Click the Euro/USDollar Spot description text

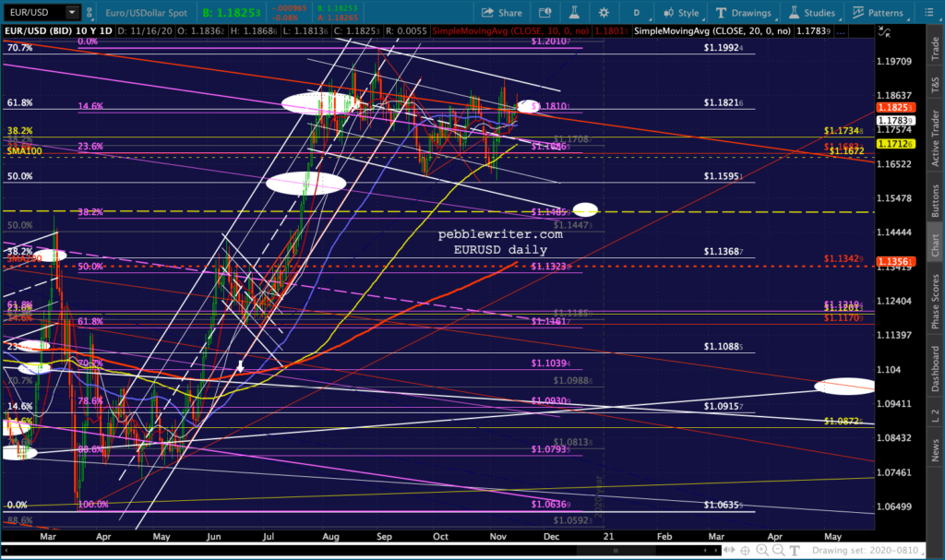147,13
